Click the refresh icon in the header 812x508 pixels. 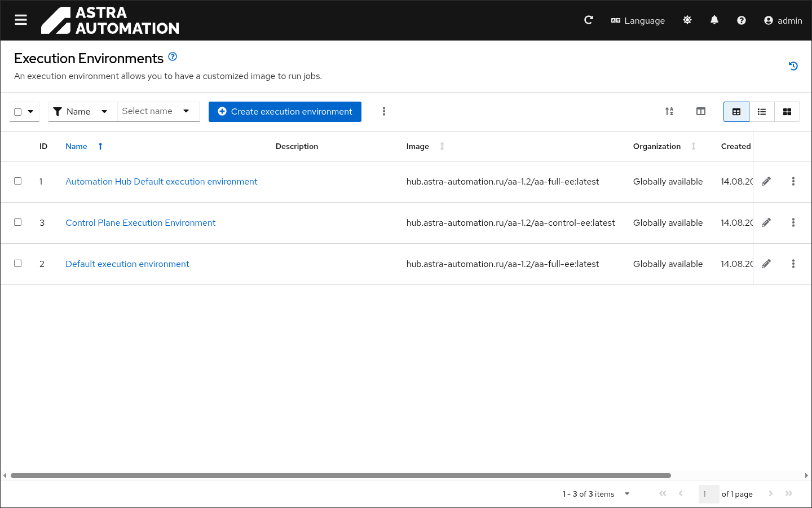[x=589, y=20]
